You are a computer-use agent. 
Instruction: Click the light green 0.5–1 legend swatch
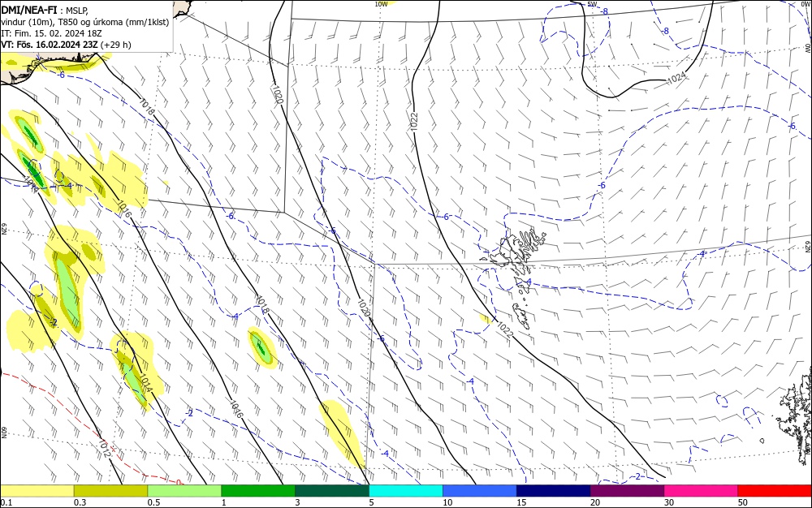[184, 491]
